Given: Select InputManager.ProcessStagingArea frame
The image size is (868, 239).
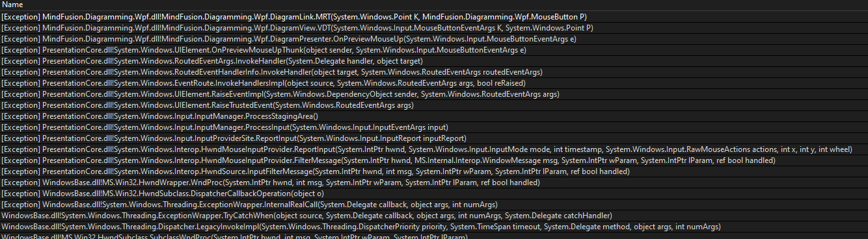Looking at the screenshot, I should pyautogui.click(x=434, y=116).
